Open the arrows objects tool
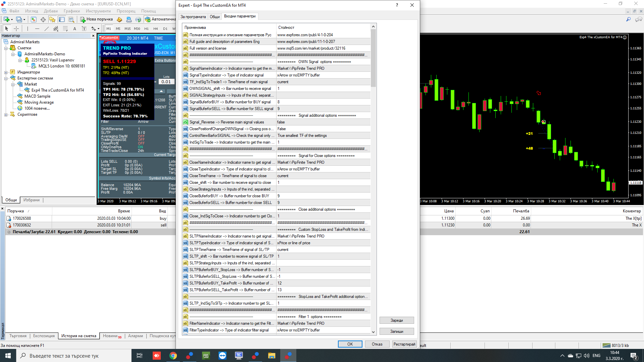 (x=94, y=29)
